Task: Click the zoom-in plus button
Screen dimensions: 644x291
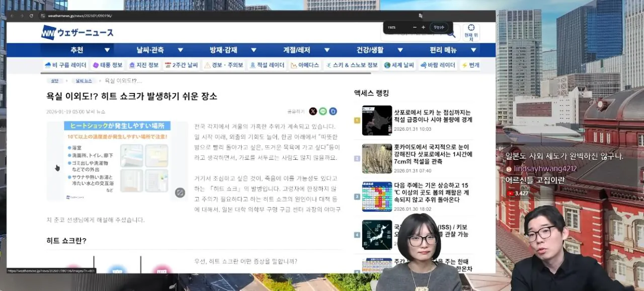Action: [x=423, y=27]
